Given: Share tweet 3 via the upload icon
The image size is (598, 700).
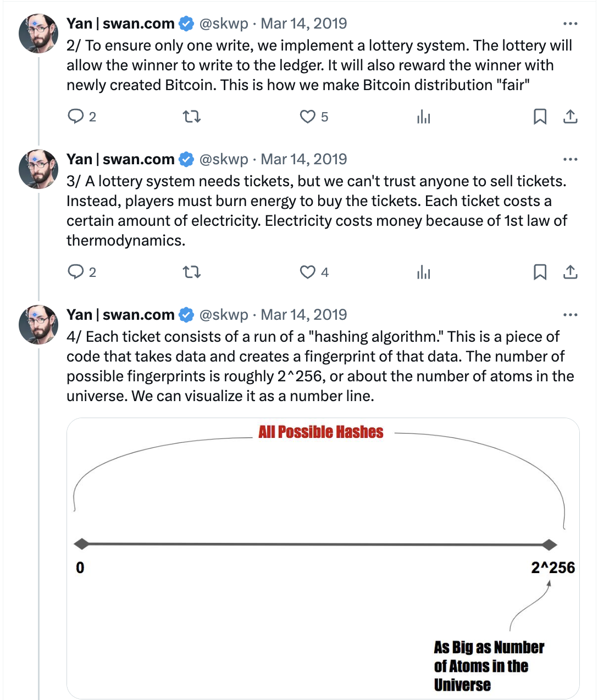Looking at the screenshot, I should (570, 272).
